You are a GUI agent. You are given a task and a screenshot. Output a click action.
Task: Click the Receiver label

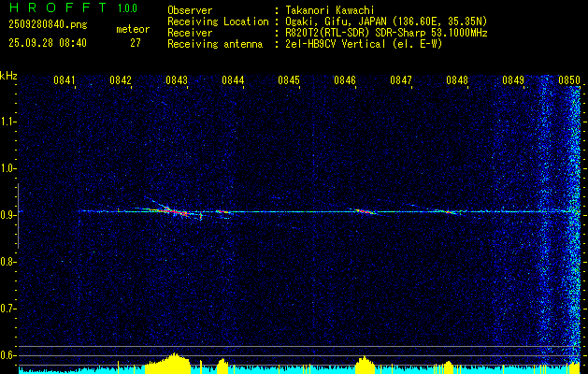190,33
